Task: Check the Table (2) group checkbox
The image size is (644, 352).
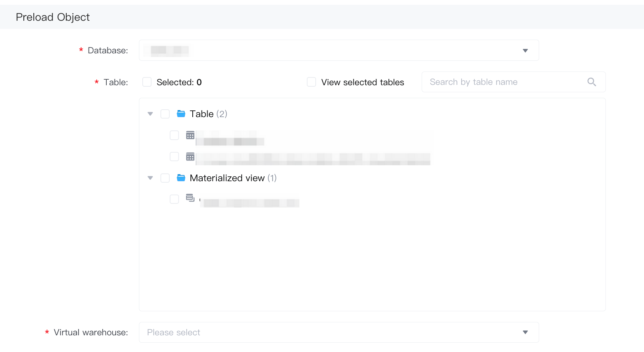Action: [x=165, y=114]
